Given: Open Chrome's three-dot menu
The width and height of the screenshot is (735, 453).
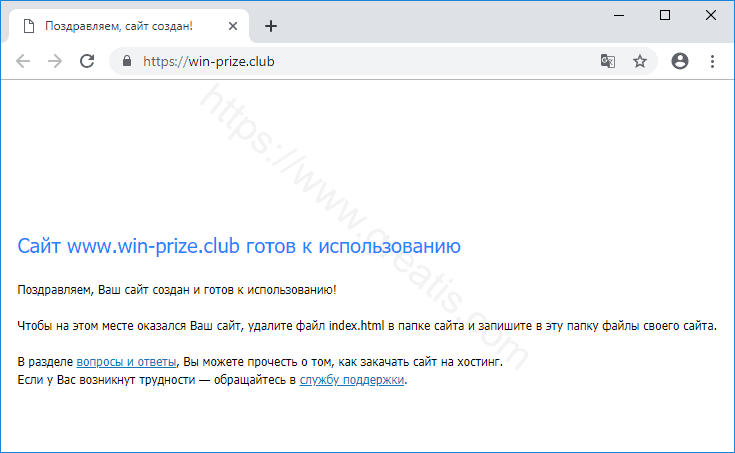Looking at the screenshot, I should [x=712, y=61].
